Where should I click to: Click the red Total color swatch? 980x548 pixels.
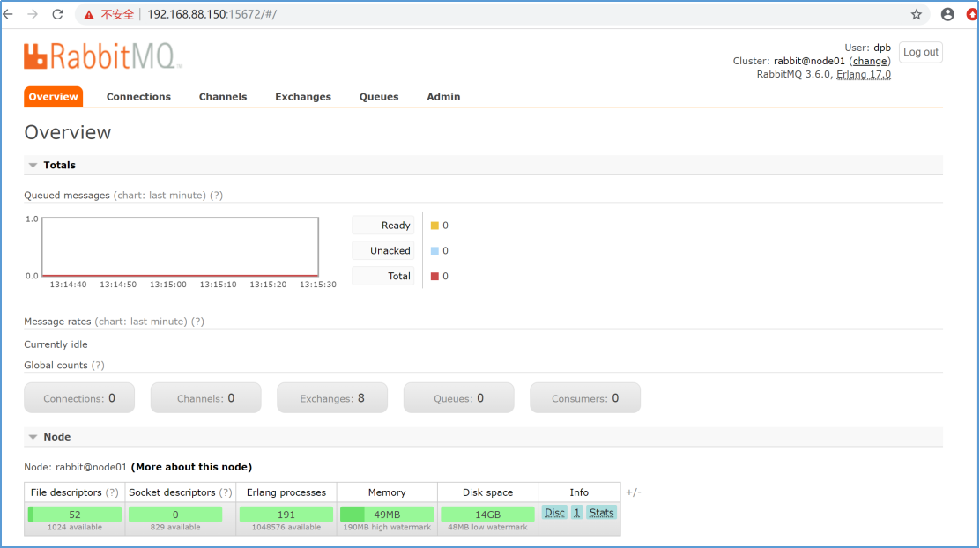click(435, 276)
